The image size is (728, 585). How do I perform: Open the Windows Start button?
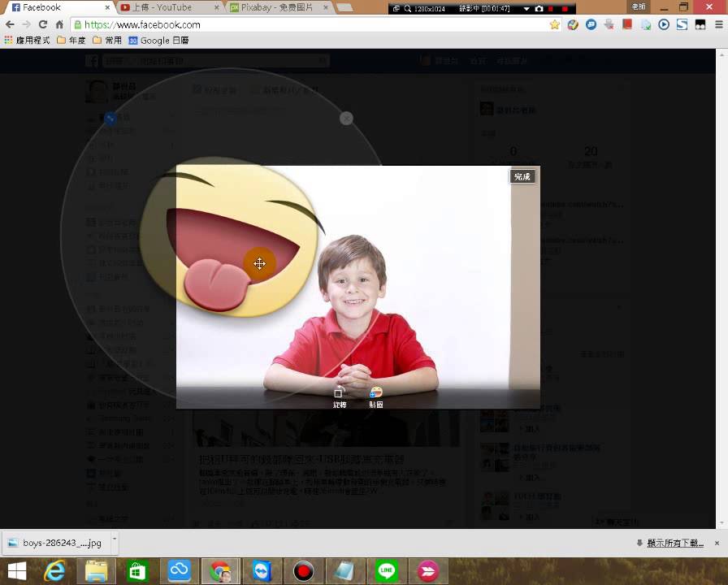[17, 571]
